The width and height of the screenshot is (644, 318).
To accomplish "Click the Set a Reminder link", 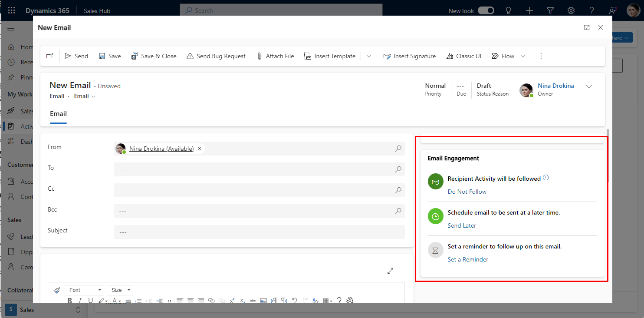I will coord(468,259).
